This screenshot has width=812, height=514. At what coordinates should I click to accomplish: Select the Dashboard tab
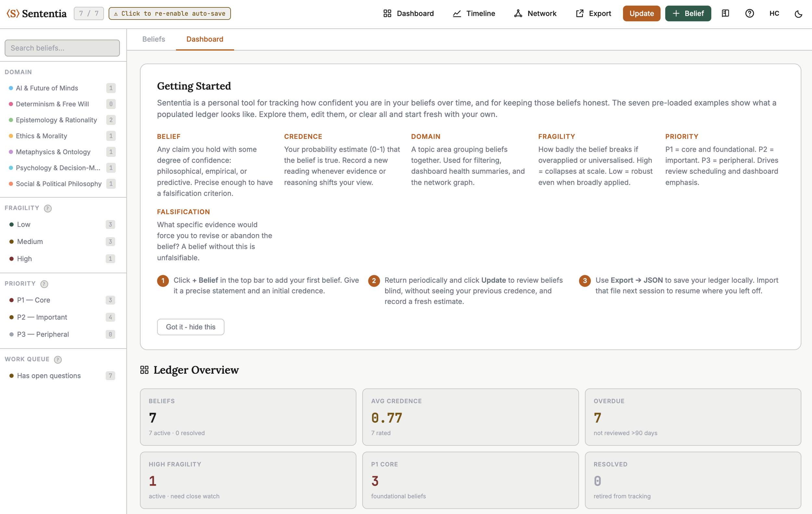point(205,39)
